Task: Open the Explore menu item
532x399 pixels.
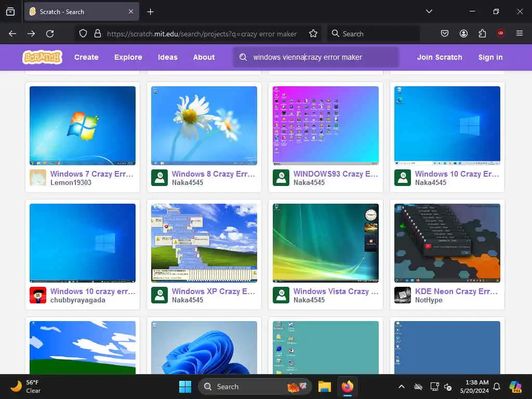Action: point(128,57)
